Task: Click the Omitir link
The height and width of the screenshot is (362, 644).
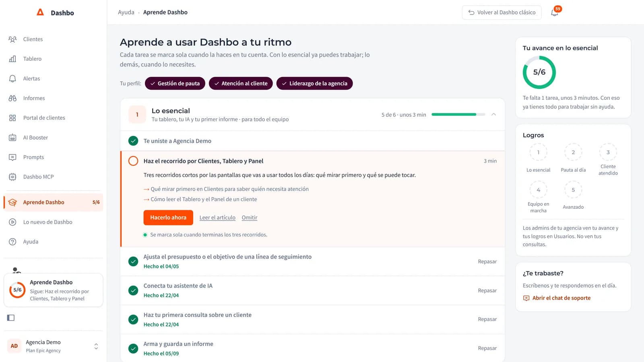Action: click(250, 218)
